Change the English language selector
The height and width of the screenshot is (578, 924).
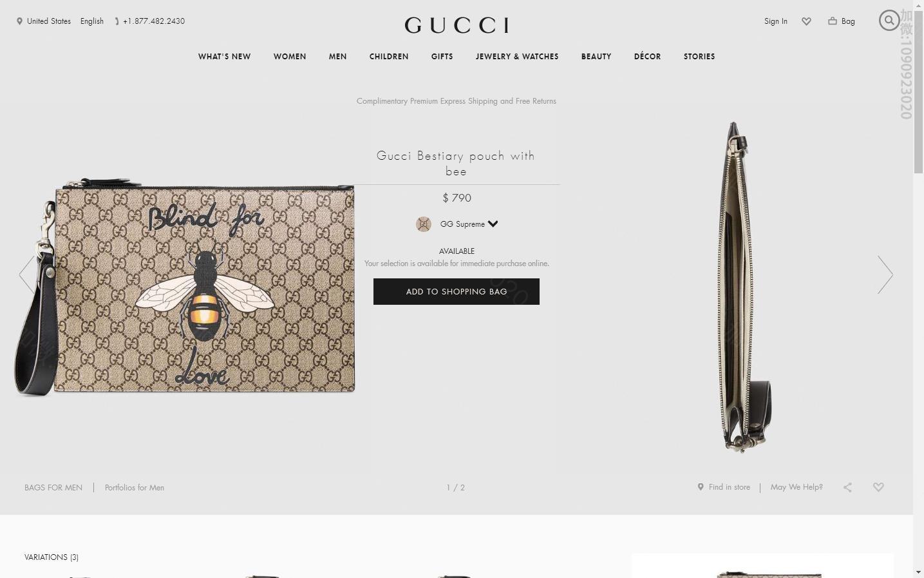[x=92, y=21]
